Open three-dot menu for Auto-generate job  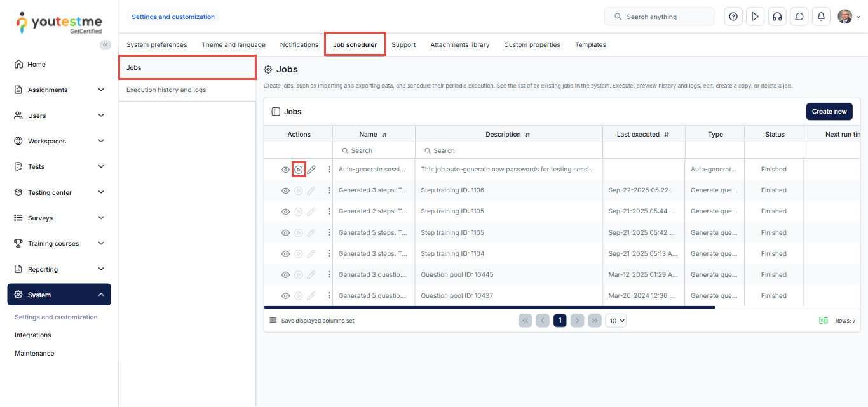pyautogui.click(x=329, y=170)
